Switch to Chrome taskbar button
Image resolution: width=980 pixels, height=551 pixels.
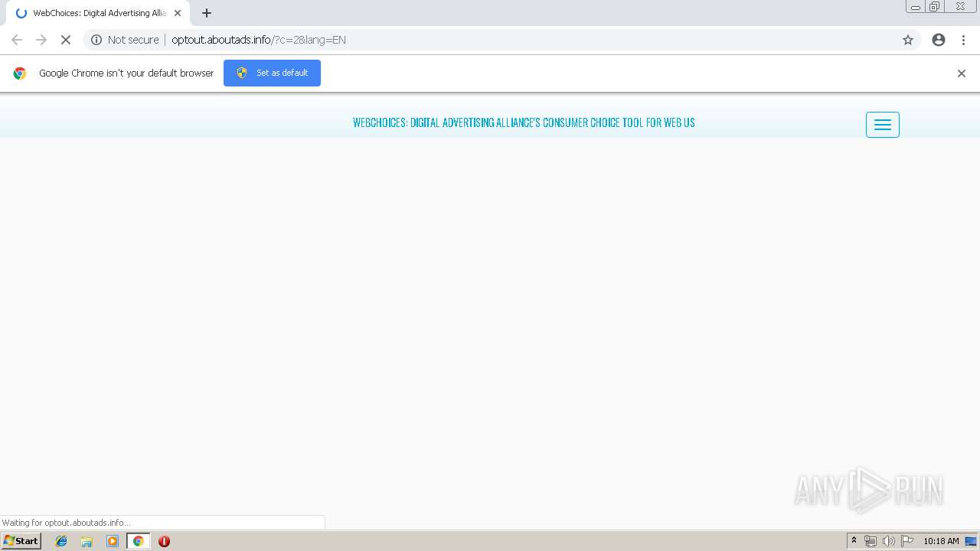point(138,541)
